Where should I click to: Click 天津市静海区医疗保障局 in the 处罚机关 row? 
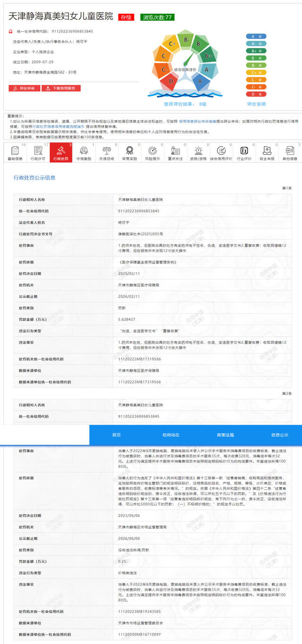(139, 285)
